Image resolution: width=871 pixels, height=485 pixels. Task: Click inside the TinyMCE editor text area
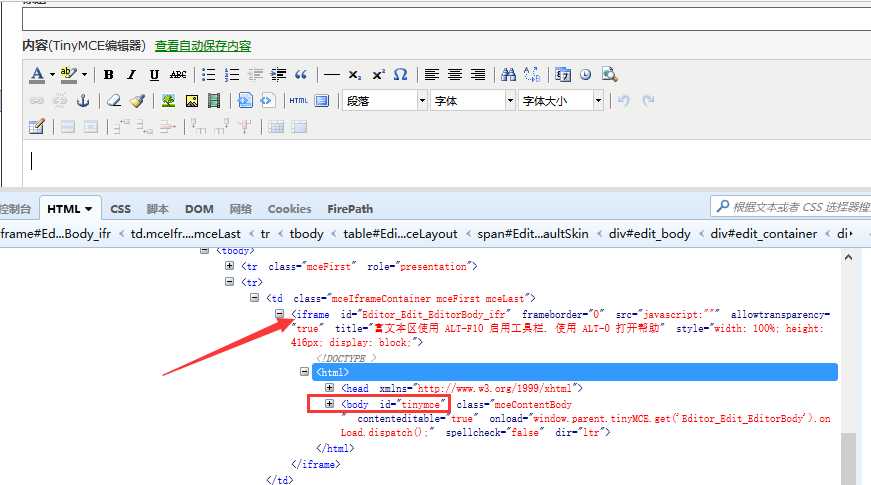(447, 163)
